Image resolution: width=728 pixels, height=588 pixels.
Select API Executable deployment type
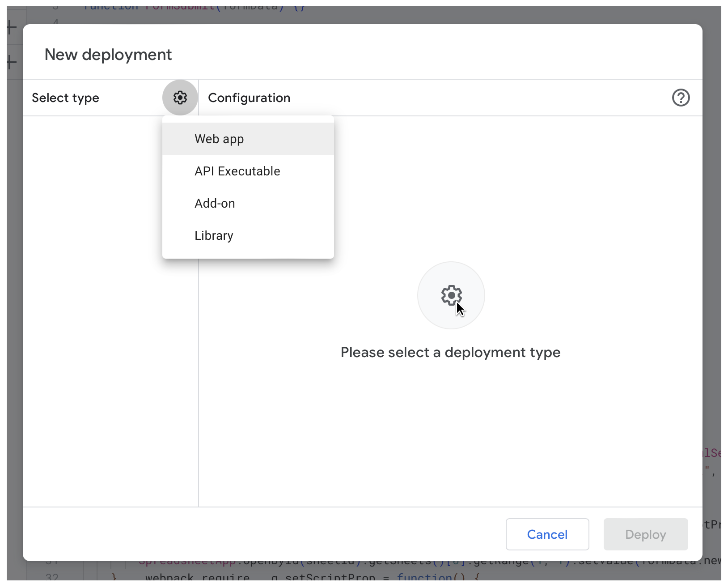(248, 171)
